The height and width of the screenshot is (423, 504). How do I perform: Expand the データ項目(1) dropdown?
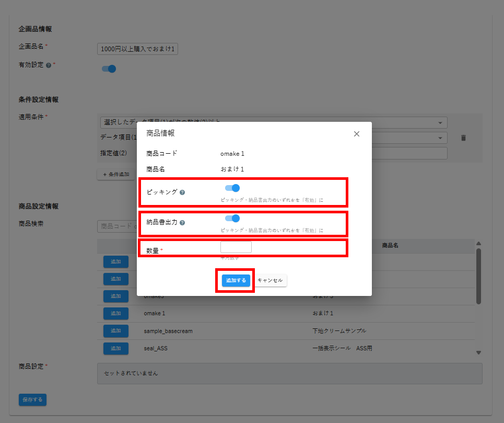(413, 138)
